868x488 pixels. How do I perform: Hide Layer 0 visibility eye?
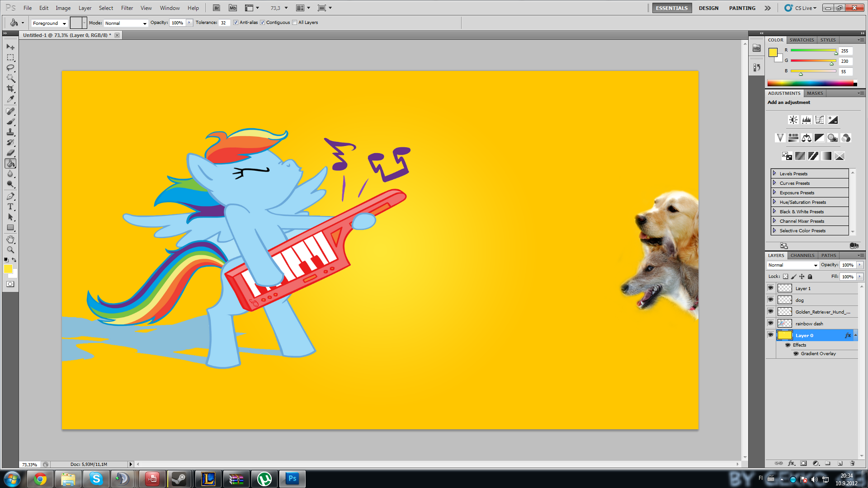770,335
